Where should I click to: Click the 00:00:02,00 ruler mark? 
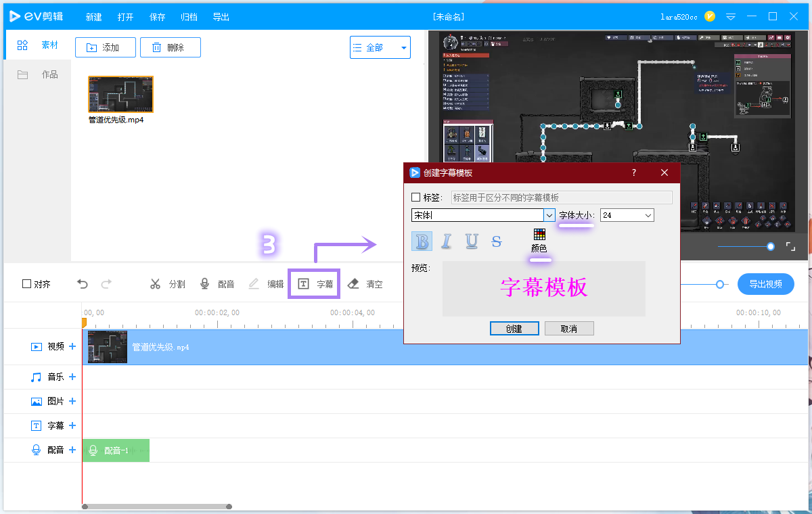click(217, 312)
